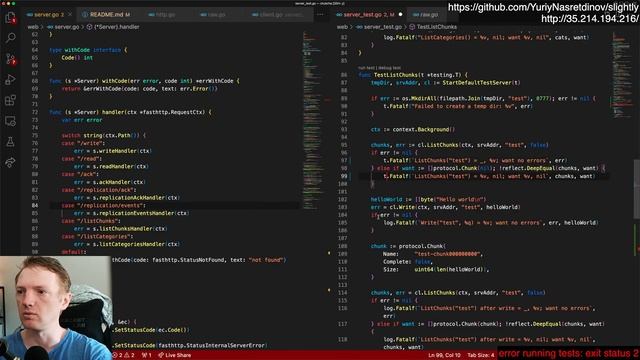Click the 'chunk := protocol.Chunk{' line
This screenshot has width=640, height=360.
click(x=408, y=246)
